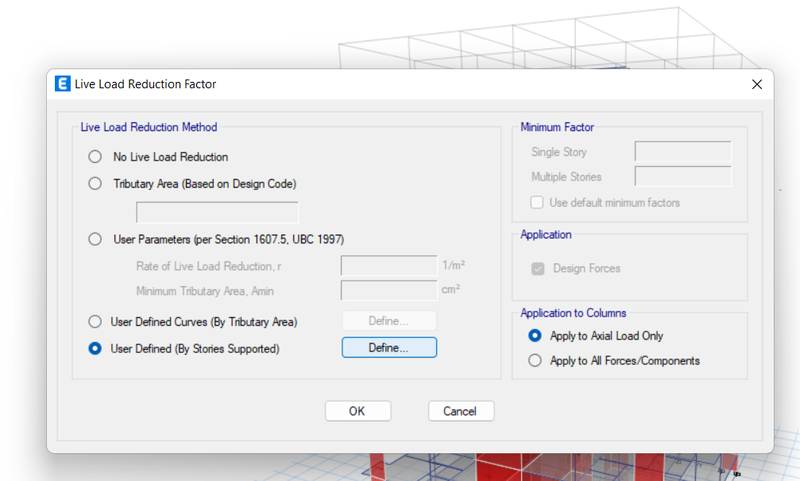Select User Defined (By Stories Supported)
Image resolution: width=800 pixels, height=481 pixels.
point(95,348)
